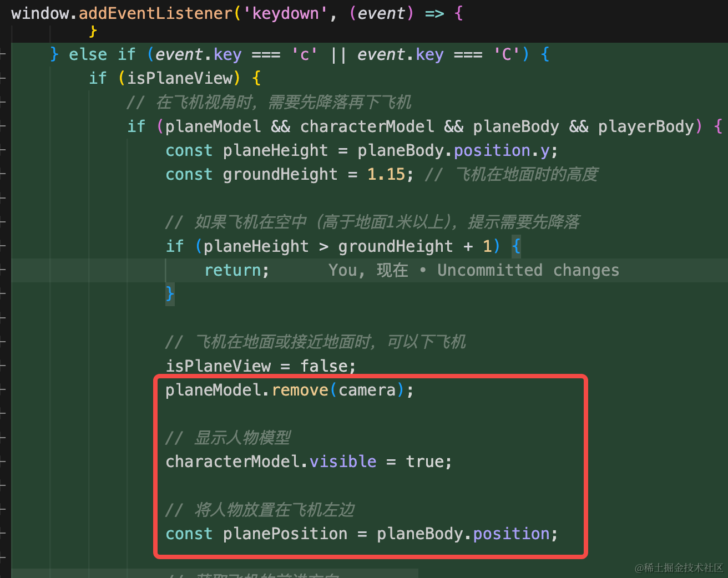Click the 'You, 现在 • Uncommitted changes' blame annotation

[x=473, y=270]
